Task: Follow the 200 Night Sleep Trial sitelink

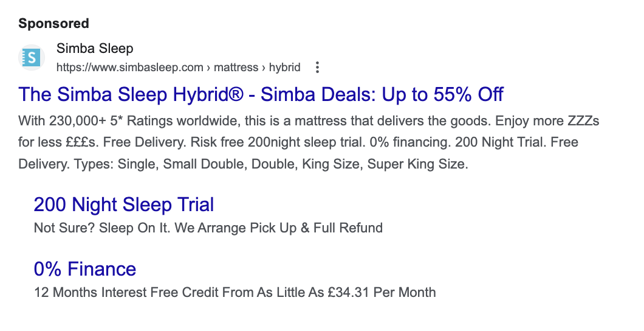Action: click(124, 204)
